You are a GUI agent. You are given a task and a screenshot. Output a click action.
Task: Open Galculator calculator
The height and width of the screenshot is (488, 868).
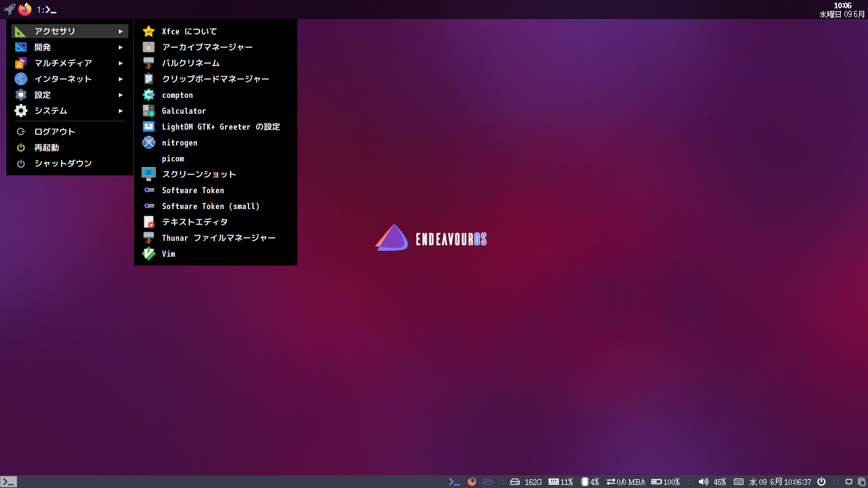tap(215, 111)
